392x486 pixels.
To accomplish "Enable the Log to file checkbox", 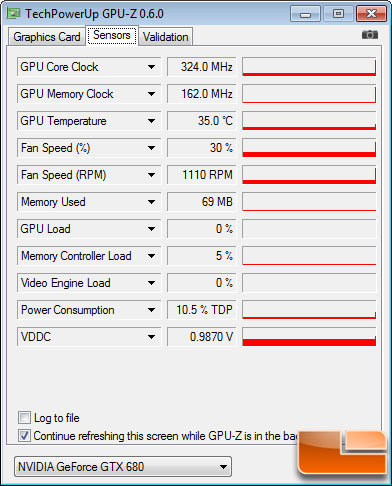I will click(x=24, y=417).
